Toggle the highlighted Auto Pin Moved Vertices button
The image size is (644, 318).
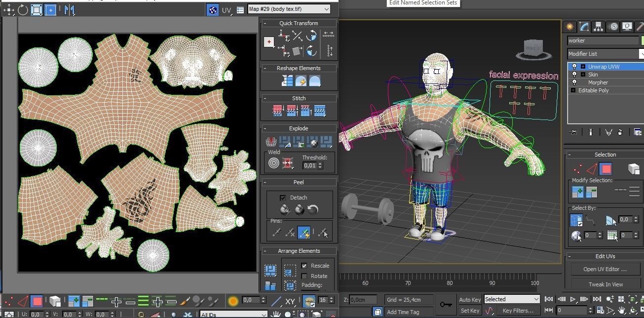[x=304, y=232]
